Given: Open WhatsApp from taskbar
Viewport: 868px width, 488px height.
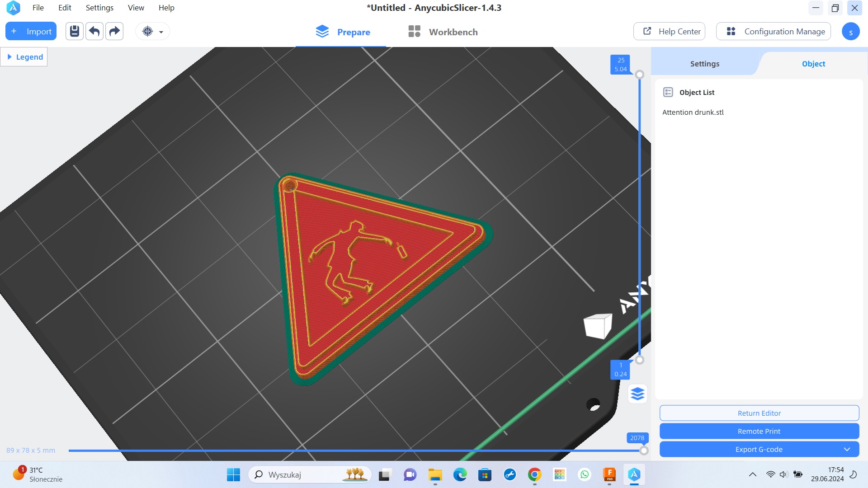Looking at the screenshot, I should coord(585,474).
